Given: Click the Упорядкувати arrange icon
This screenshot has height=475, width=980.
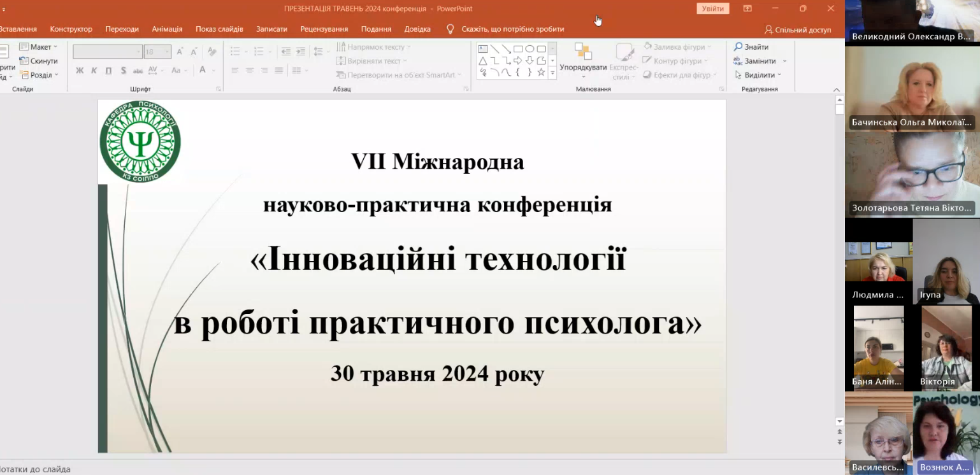Looking at the screenshot, I should 583,51.
